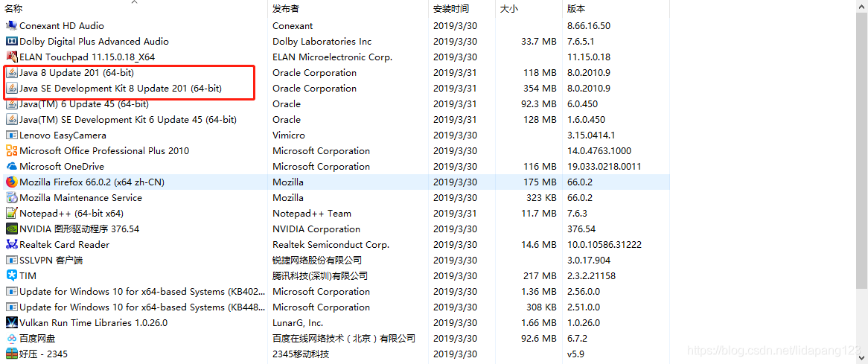The image size is (868, 364).
Task: Sort by the 大小 column header
Action: click(x=508, y=9)
